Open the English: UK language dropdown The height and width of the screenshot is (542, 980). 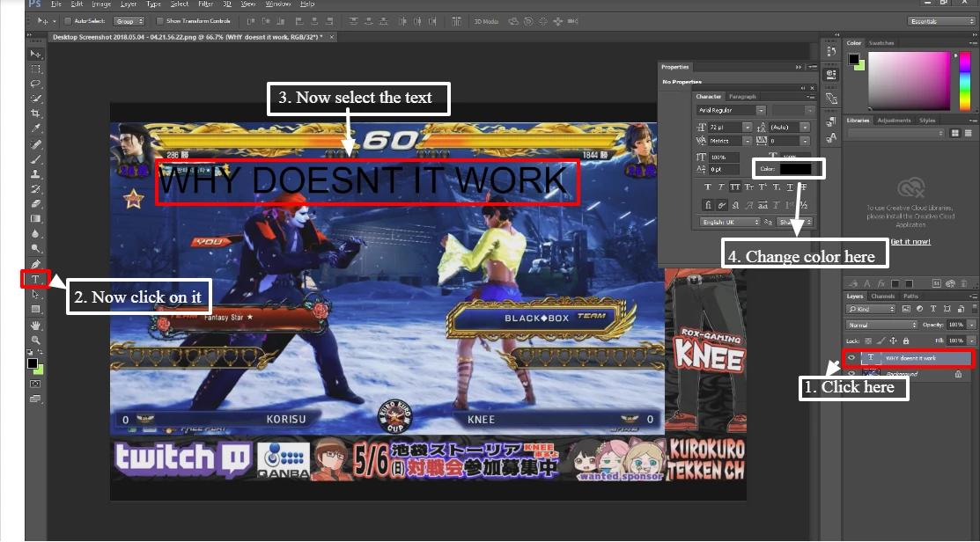pos(729,223)
